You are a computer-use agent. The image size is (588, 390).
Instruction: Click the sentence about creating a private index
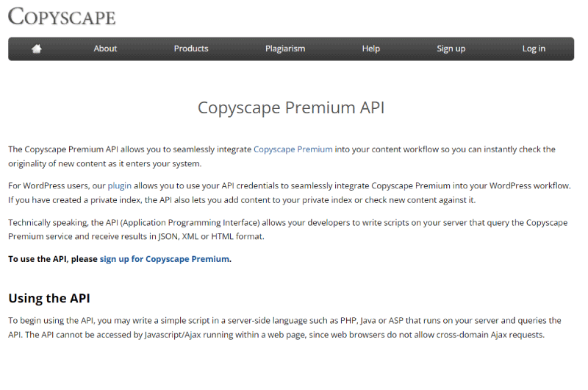pos(242,200)
